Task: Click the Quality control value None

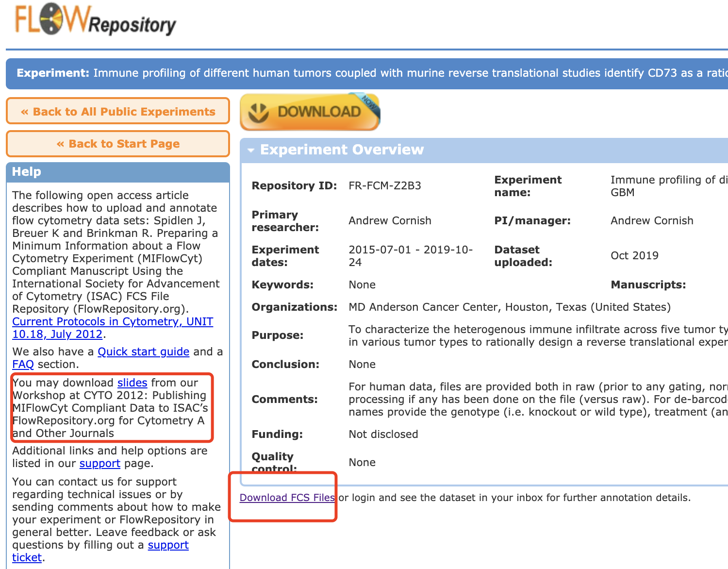Action: (x=362, y=462)
